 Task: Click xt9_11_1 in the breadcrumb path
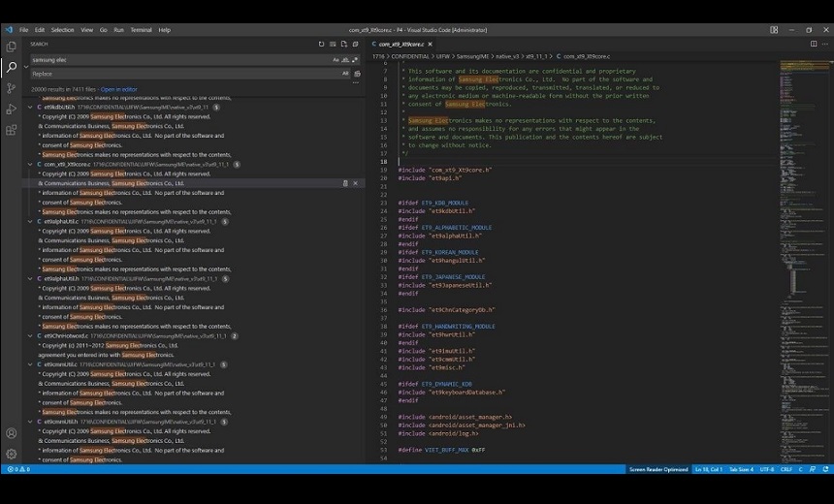(536, 56)
